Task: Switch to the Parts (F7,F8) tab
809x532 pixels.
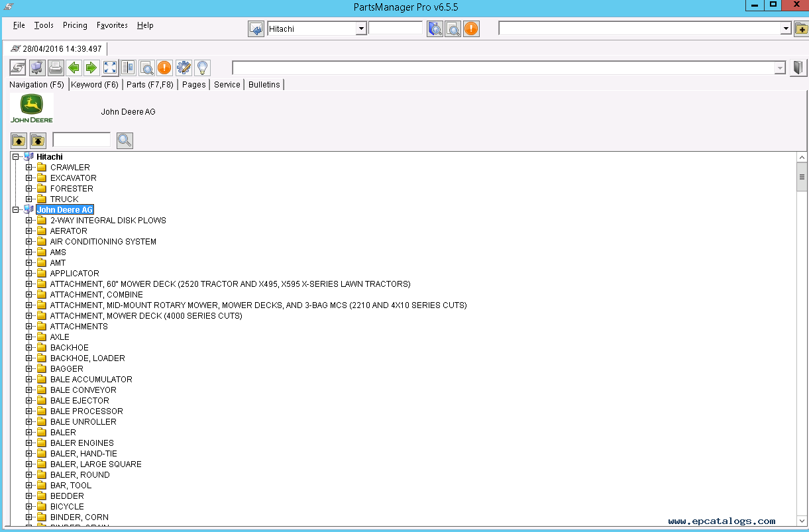Action: (150, 85)
